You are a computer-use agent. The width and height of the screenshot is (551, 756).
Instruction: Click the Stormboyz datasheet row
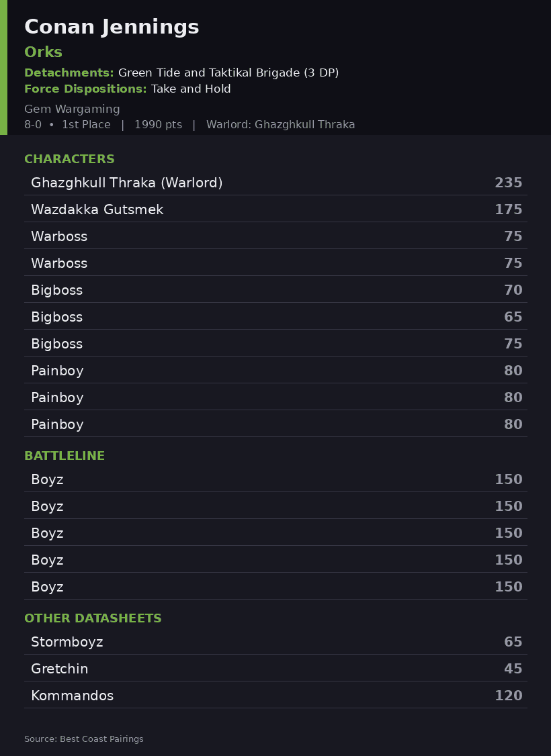(275, 641)
